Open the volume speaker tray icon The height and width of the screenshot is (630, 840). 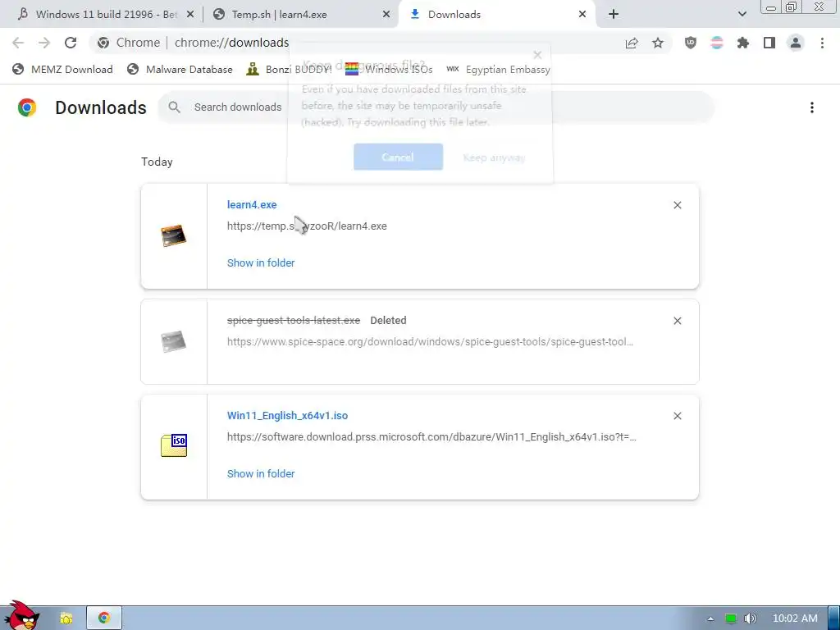[x=750, y=619]
